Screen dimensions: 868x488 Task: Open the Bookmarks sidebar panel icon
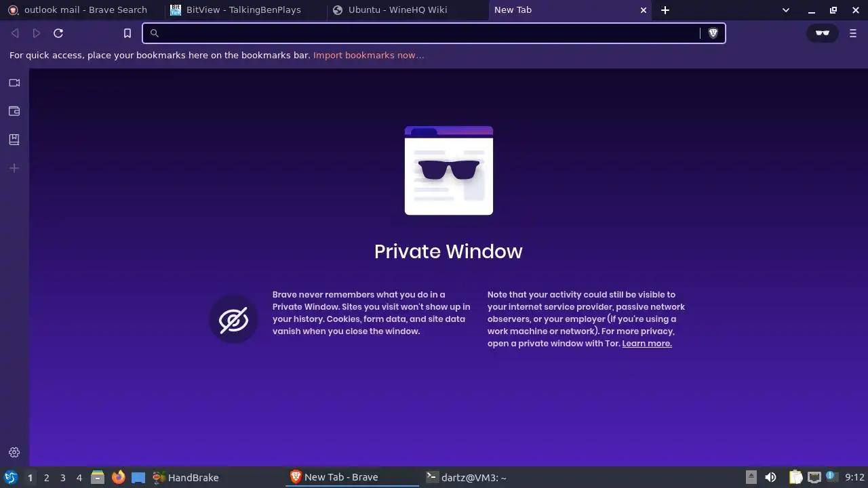(x=14, y=140)
